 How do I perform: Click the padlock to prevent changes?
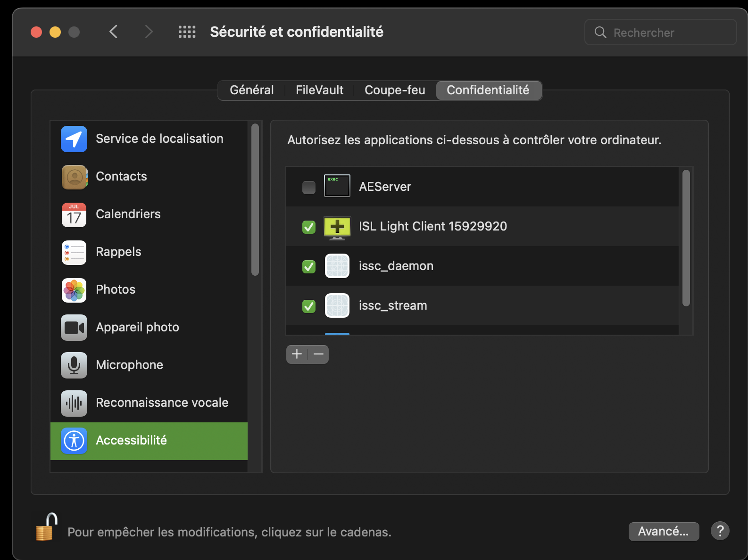tap(46, 527)
